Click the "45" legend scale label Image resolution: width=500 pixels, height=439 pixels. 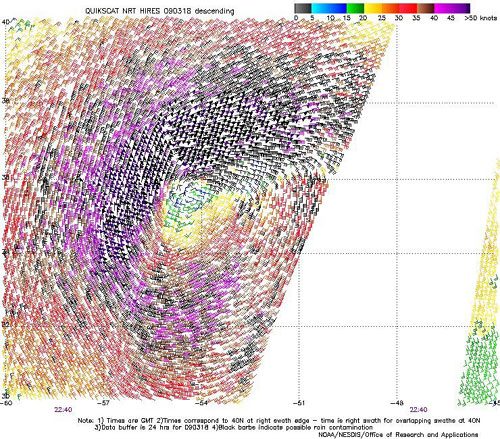coord(451,18)
